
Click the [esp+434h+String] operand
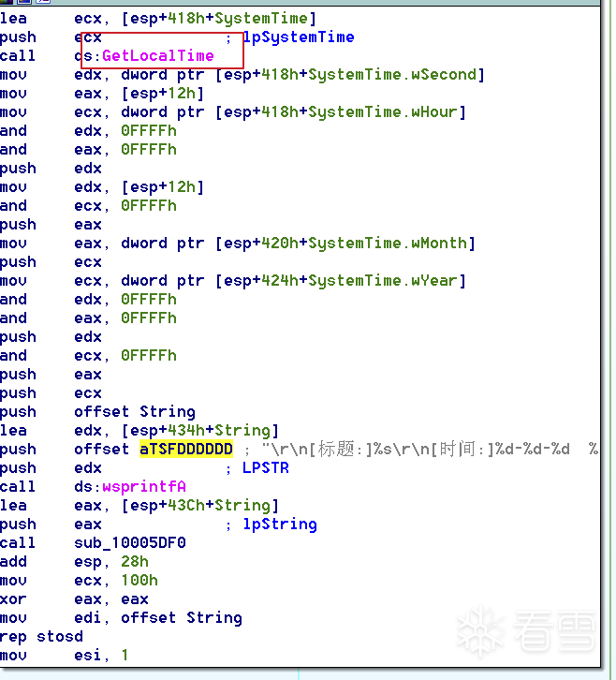pyautogui.click(x=200, y=431)
